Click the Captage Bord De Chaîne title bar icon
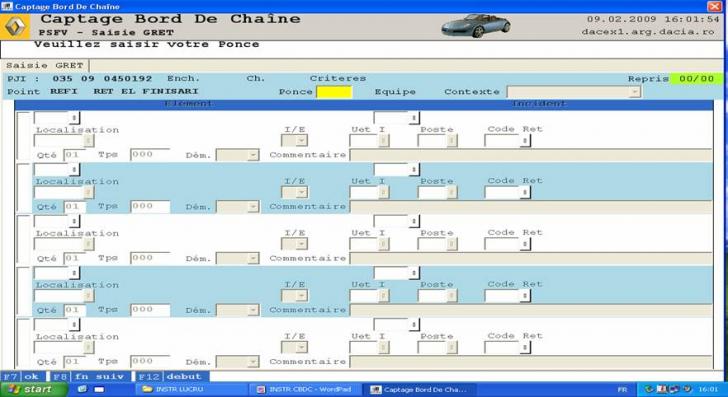The width and height of the screenshot is (728, 397). click(x=6, y=6)
